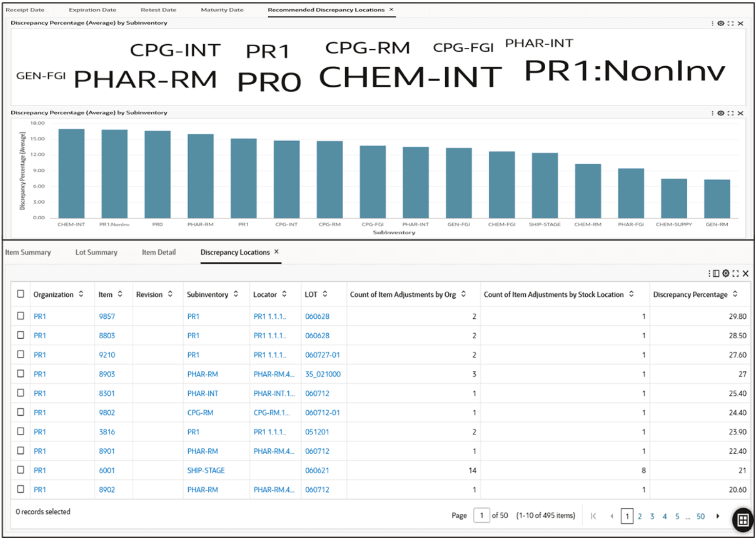Tick the checkbox for item 8301
756x539 pixels.
[21, 393]
